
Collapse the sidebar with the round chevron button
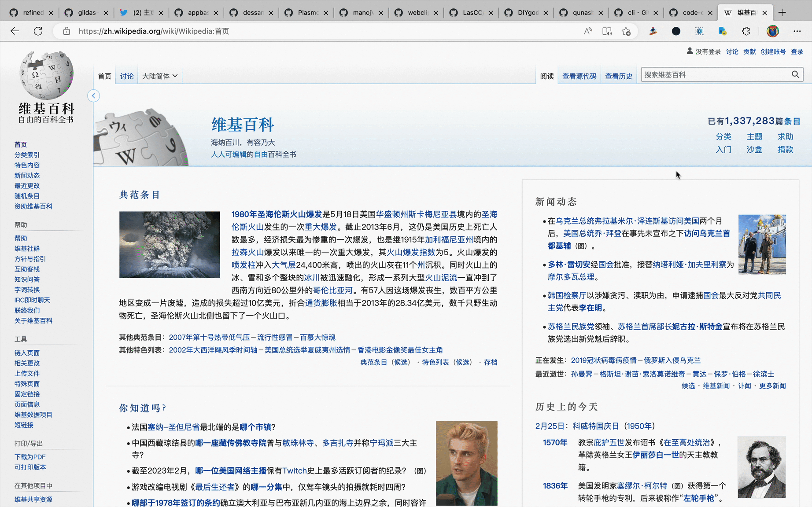(x=93, y=96)
